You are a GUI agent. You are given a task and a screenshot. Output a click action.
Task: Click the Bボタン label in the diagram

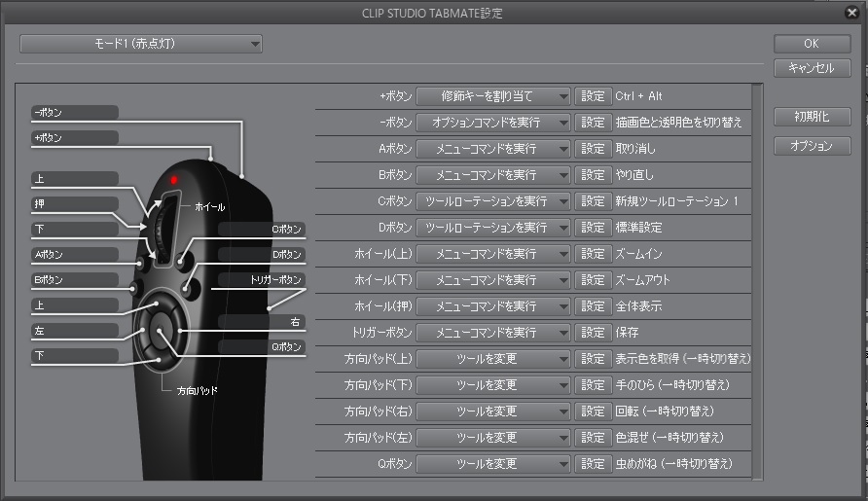(75, 280)
